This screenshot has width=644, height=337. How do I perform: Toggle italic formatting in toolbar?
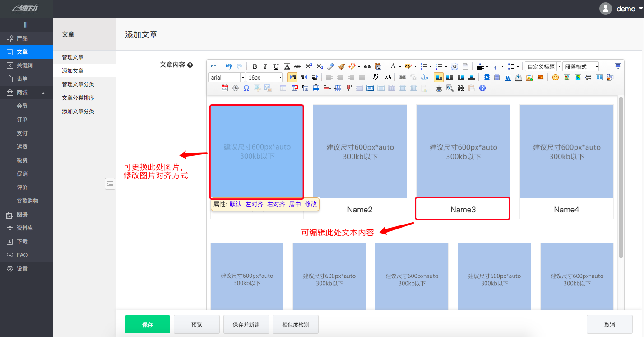pos(265,66)
